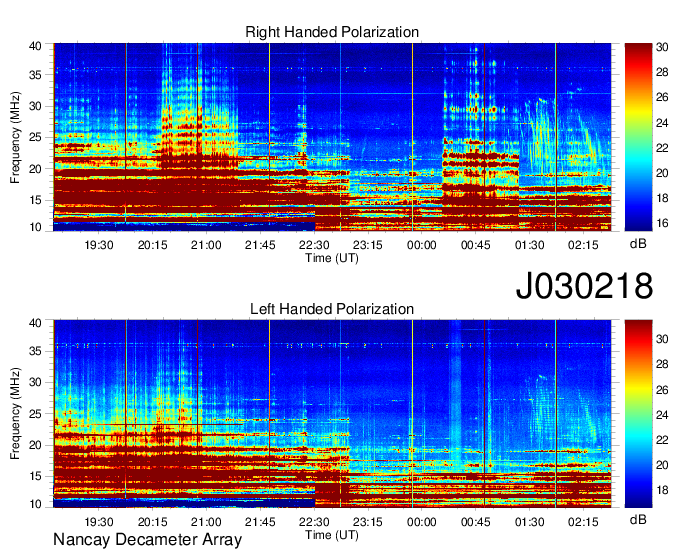This screenshot has width=680, height=552.
Task: Pick the 19:30 time tick on Left Handed plot
Action: pyautogui.click(x=98, y=522)
